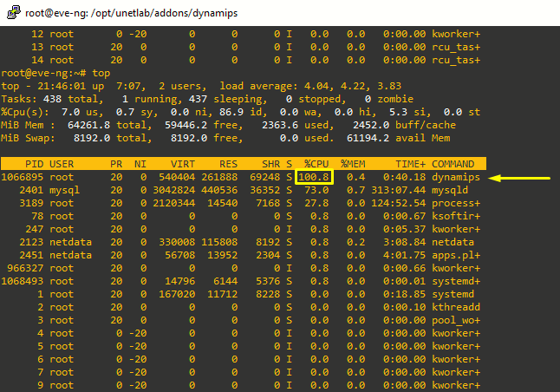Viewport: 560px width, 392px height.
Task: Click the '100.8' CPU value for dynamips
Action: 314,177
